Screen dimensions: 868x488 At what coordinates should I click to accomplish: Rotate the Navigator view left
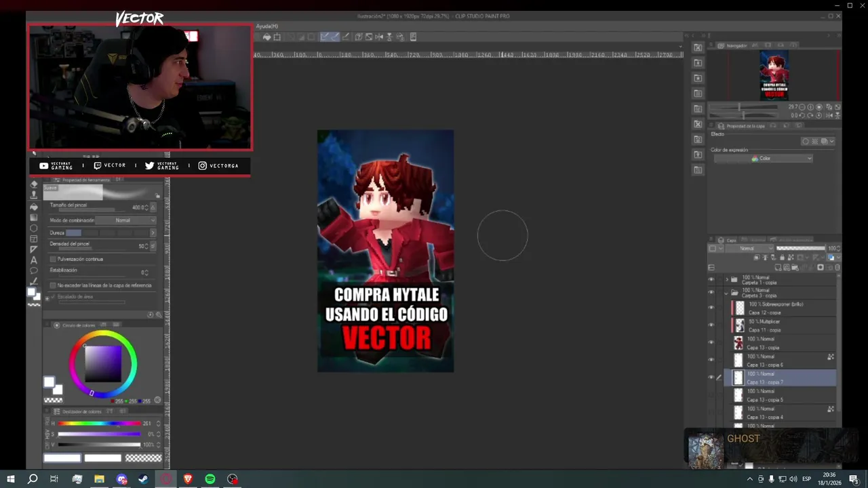click(x=803, y=115)
